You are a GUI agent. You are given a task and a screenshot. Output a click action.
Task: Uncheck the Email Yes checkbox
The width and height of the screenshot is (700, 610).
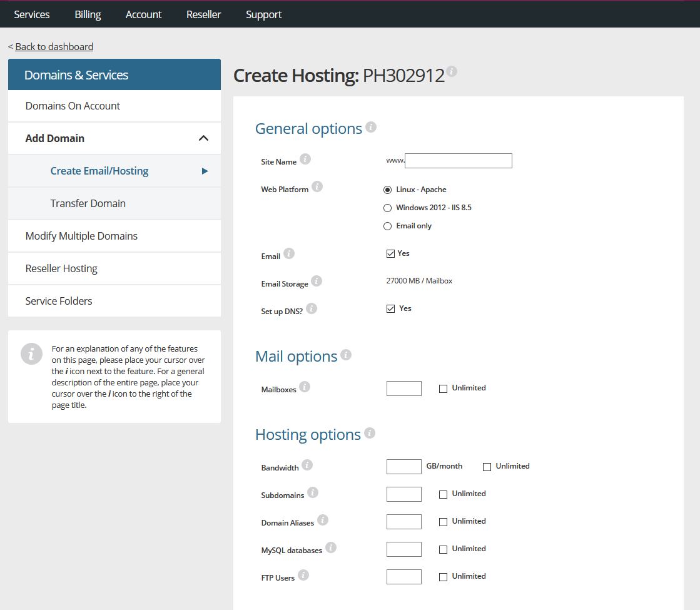pyautogui.click(x=390, y=253)
